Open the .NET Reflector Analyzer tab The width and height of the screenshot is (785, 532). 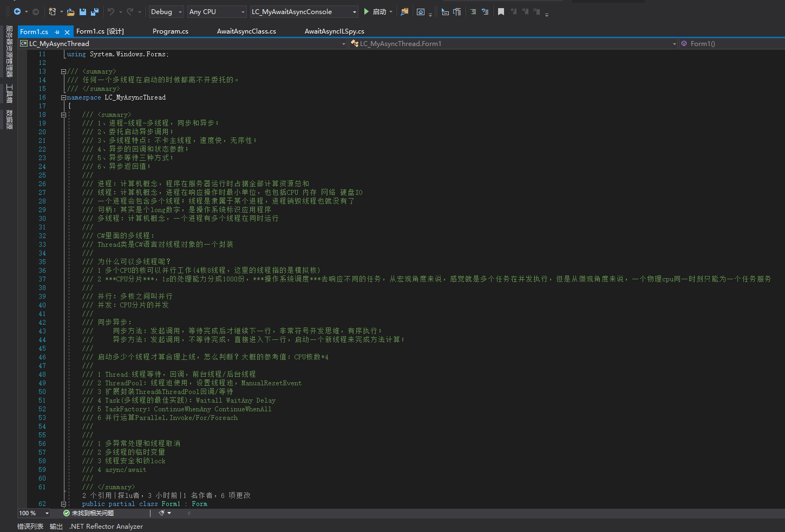click(106, 526)
